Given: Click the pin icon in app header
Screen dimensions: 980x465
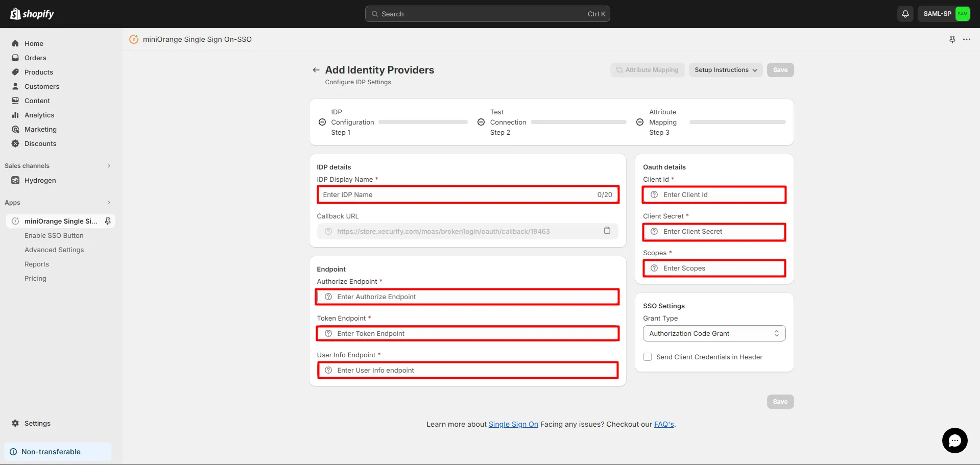Looking at the screenshot, I should pyautogui.click(x=952, y=39).
